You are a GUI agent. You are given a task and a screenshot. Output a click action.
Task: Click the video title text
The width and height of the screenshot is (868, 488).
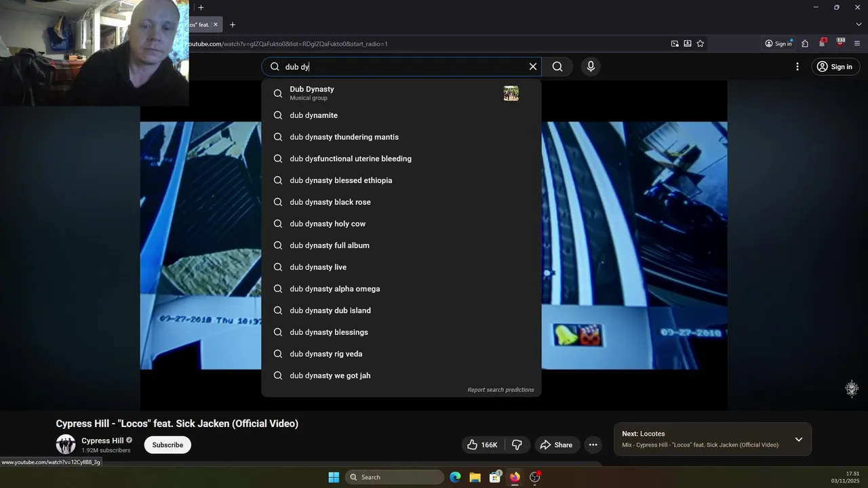pos(177,424)
